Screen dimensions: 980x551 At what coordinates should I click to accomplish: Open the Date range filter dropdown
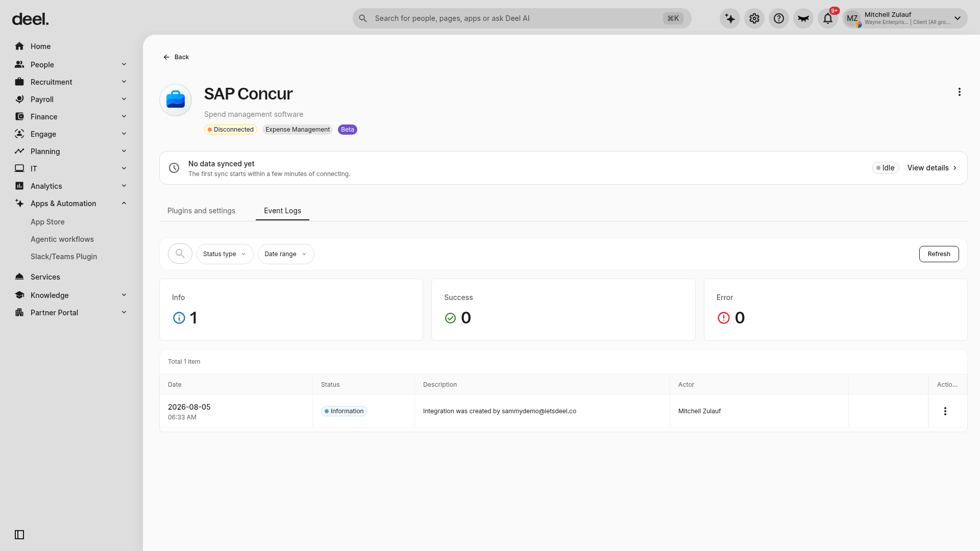click(286, 254)
